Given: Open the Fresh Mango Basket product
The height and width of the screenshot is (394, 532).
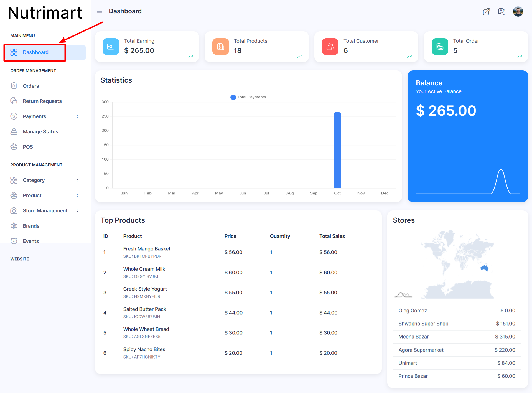Looking at the screenshot, I should pos(147,249).
